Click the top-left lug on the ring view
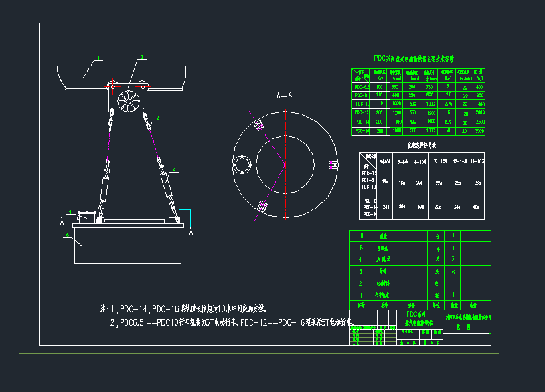This screenshot has height=392, width=545. pos(258,124)
